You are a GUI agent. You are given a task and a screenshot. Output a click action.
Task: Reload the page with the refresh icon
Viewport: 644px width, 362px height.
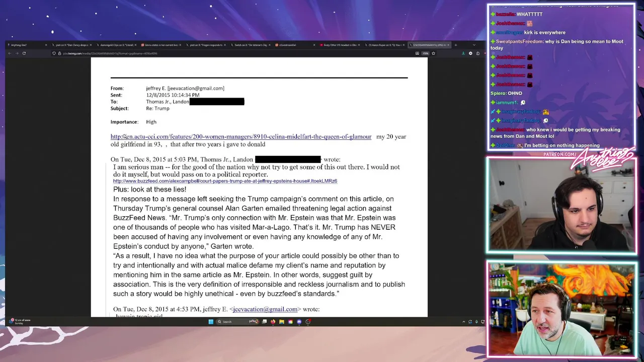(x=24, y=53)
